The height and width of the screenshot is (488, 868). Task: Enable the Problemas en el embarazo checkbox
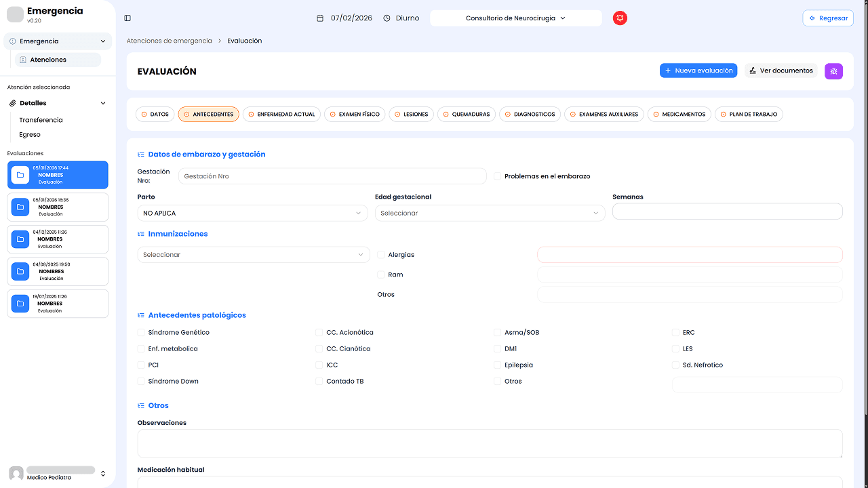click(498, 176)
